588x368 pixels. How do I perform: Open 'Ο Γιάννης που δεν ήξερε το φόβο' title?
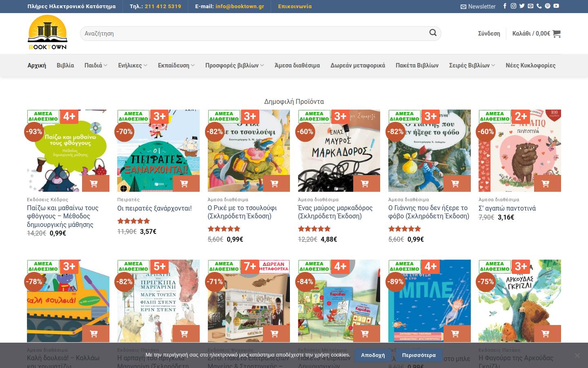pyautogui.click(x=429, y=212)
